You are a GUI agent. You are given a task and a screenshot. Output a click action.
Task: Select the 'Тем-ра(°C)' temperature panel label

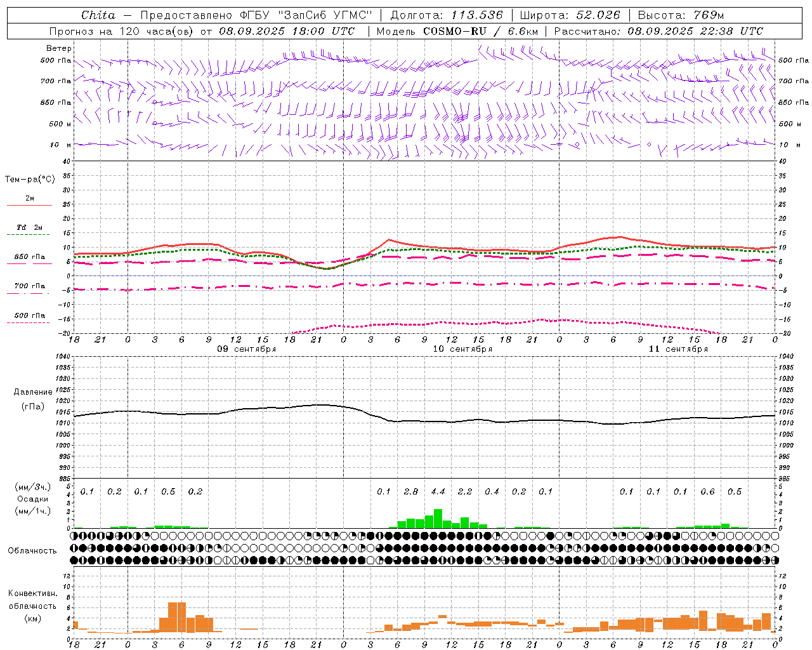click(x=30, y=180)
